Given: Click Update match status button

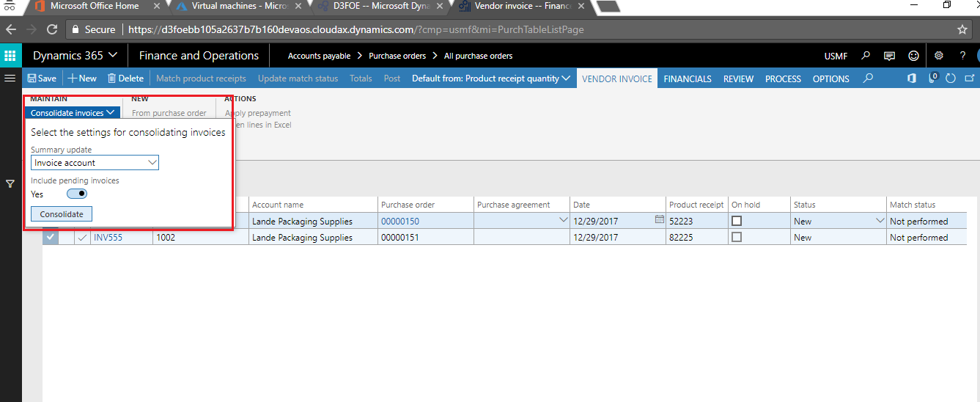Looking at the screenshot, I should (x=298, y=78).
